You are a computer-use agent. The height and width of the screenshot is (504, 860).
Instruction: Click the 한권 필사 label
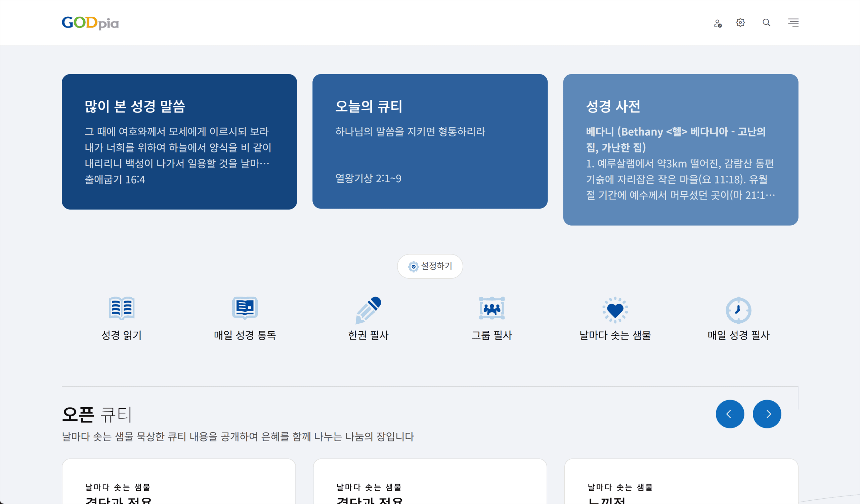click(368, 335)
